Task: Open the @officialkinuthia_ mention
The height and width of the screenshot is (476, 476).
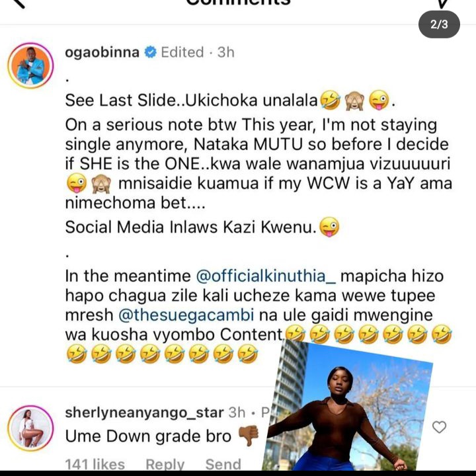Action: 266,276
